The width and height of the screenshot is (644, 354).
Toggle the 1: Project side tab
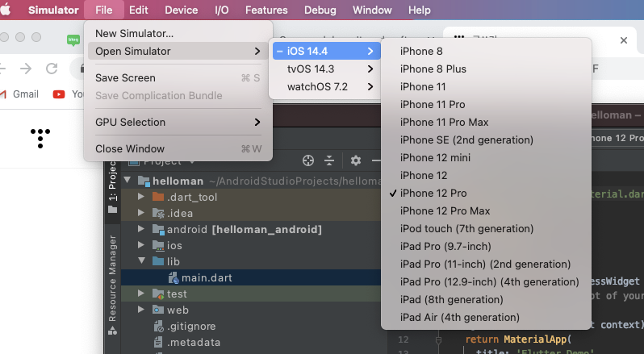[x=112, y=186]
